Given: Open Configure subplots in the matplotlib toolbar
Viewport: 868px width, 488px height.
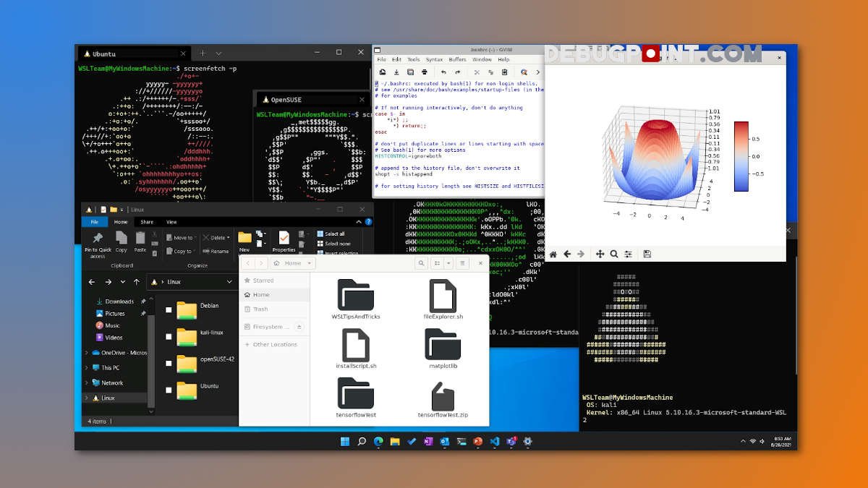Looking at the screenshot, I should 628,254.
